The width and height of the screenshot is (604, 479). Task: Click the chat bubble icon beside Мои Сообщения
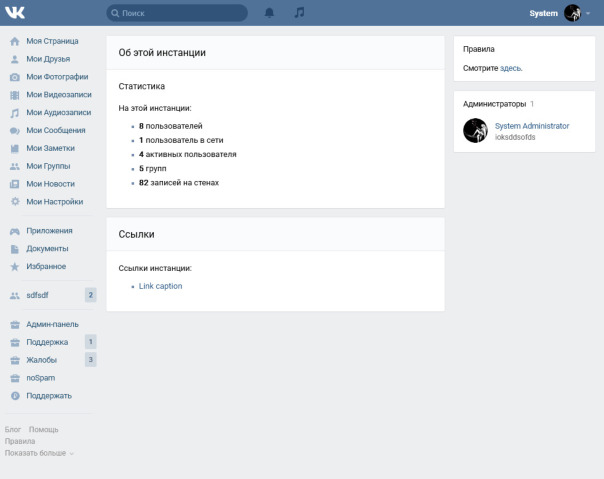pyautogui.click(x=15, y=131)
